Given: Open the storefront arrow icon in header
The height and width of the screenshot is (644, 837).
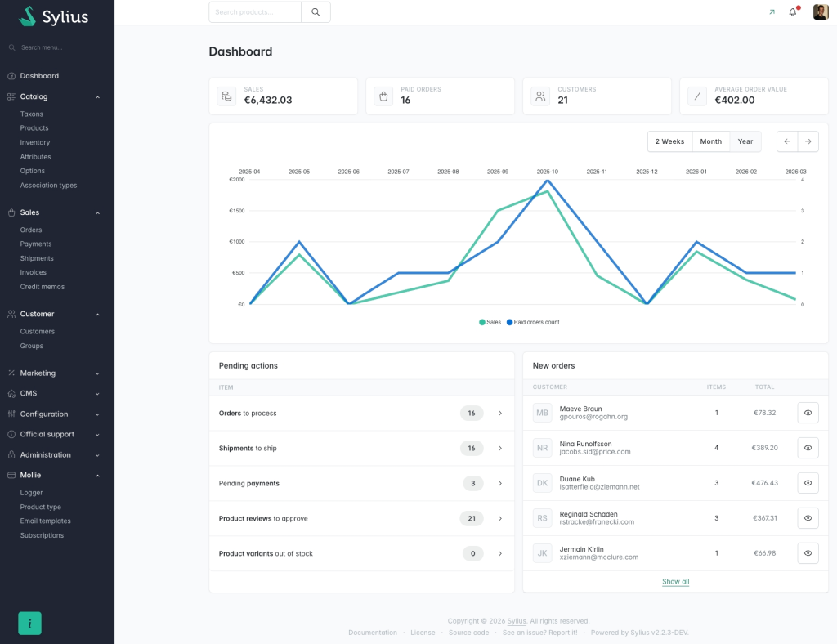Looking at the screenshot, I should point(772,12).
